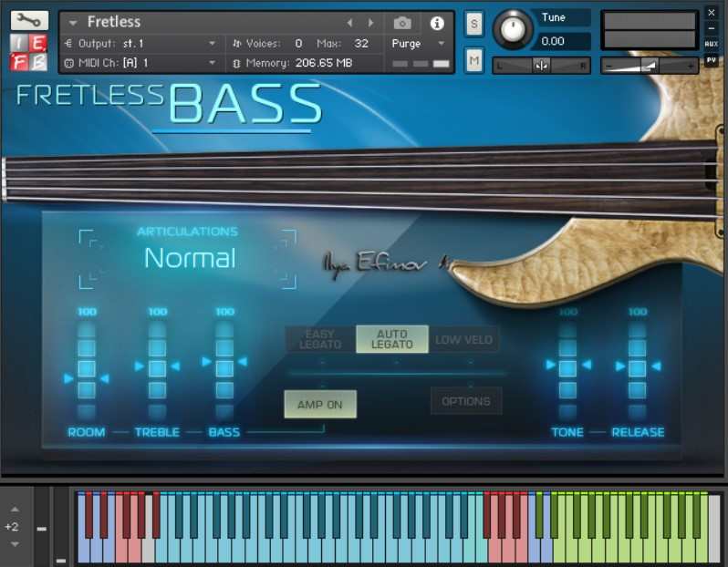Click the ROOM level fader
The height and width of the screenshot is (567, 728).
pos(87,368)
